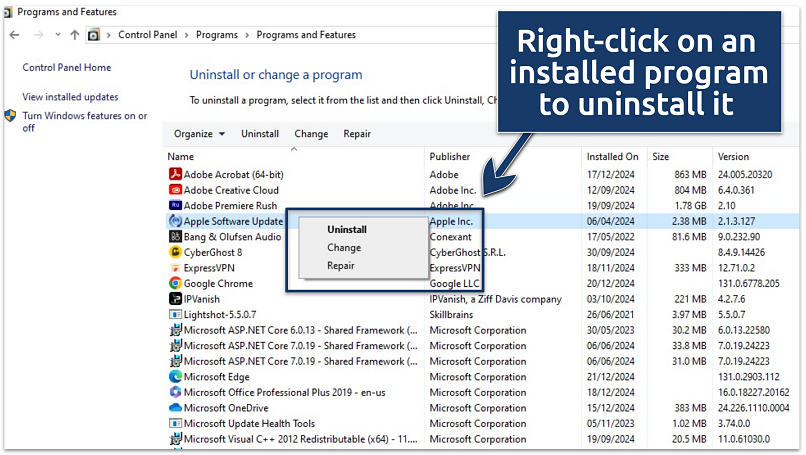Click the Google Chrome icon in list

tap(176, 283)
